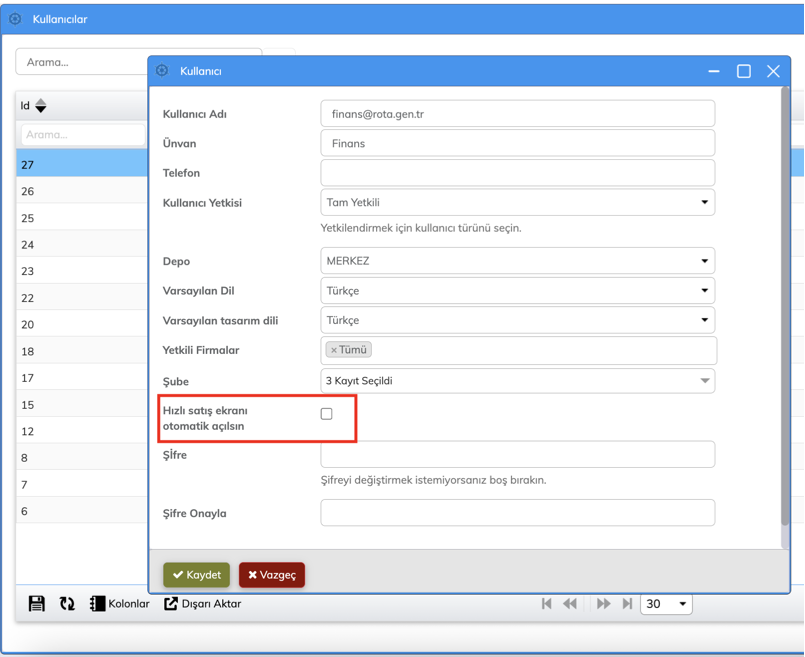Click the Şifre password input field
The height and width of the screenshot is (657, 805).
pos(517,454)
